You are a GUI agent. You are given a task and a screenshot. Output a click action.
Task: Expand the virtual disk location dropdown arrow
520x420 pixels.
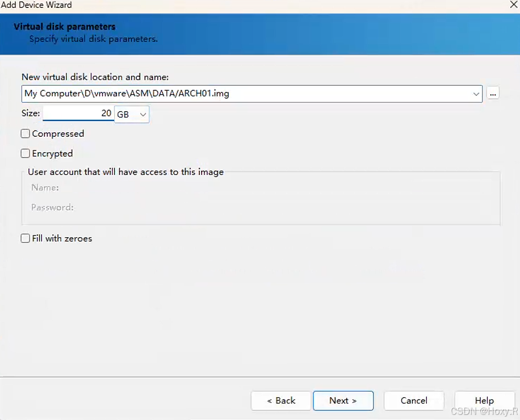point(476,94)
